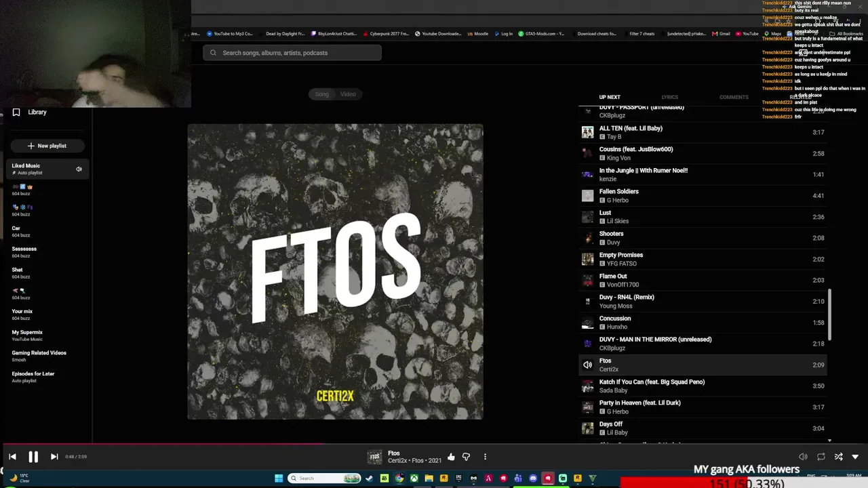Click the search songs, albums, artists field
The width and height of the screenshot is (868, 488).
point(292,53)
